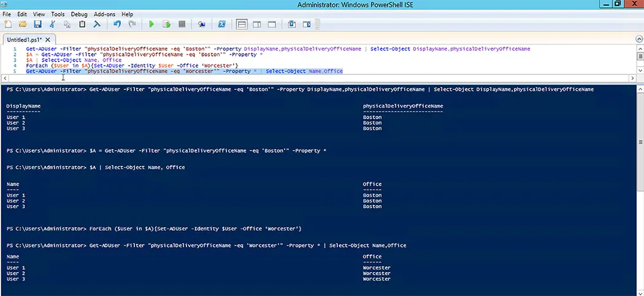Click script pane horizontal scrollbar right arrow
Viewport: 644px width, 296px height.
pyautogui.click(x=633, y=78)
